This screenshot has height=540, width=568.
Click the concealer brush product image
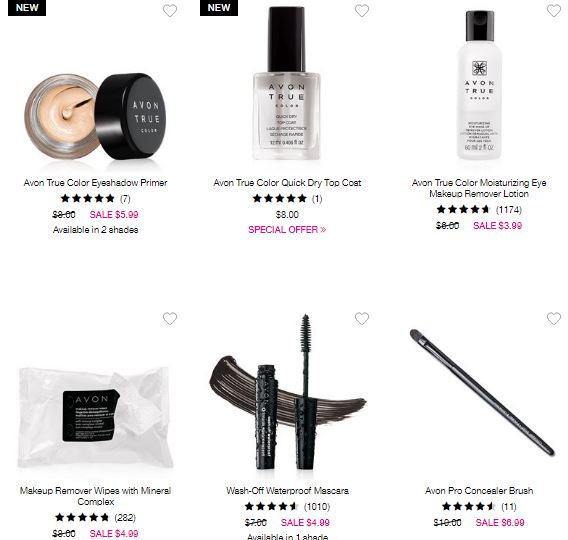tap(482, 393)
